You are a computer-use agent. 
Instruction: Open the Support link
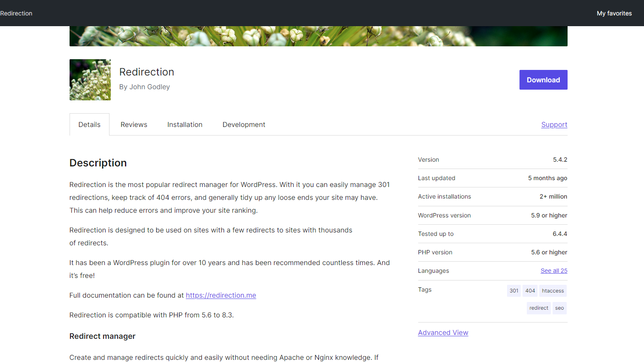[554, 125]
